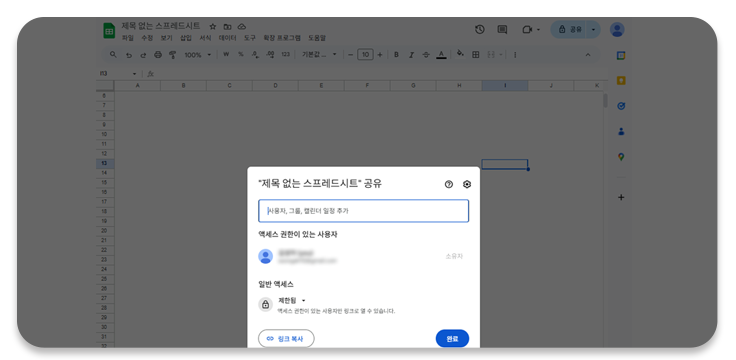Open the font family dropdown
Screen dimensions: 736x360
(319, 54)
